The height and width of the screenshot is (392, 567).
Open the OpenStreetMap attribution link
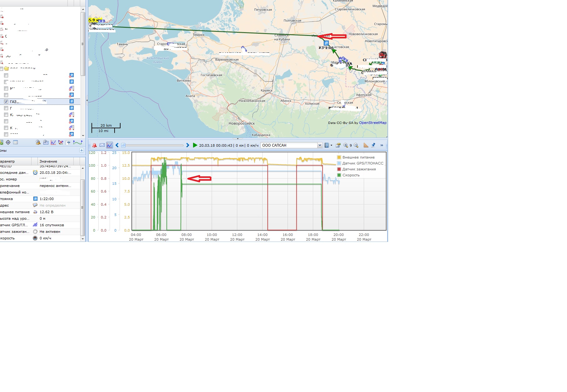372,123
